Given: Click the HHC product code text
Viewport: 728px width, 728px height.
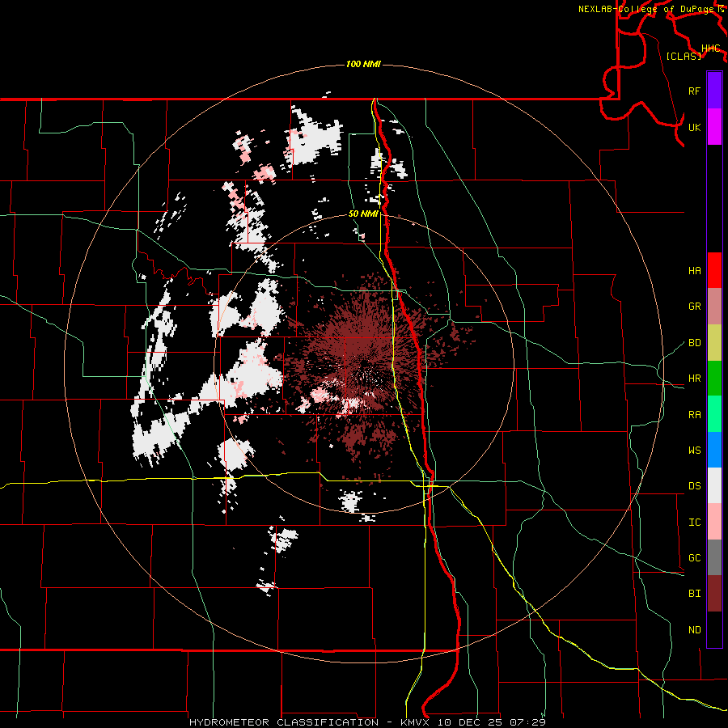Looking at the screenshot, I should (710, 49).
